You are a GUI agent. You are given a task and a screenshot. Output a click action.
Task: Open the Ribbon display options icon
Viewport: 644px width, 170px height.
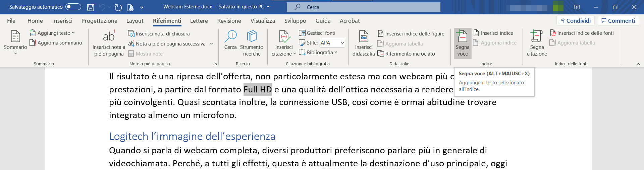577,7
